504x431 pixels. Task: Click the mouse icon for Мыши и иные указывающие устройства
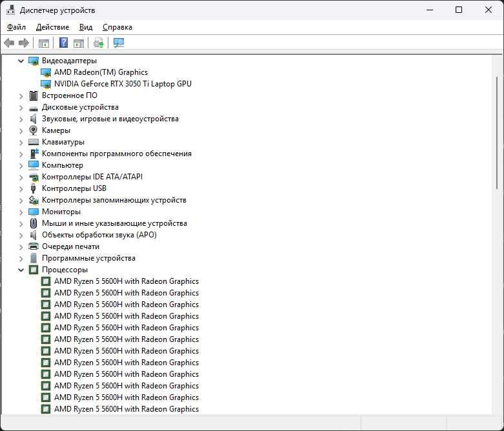[x=34, y=223]
